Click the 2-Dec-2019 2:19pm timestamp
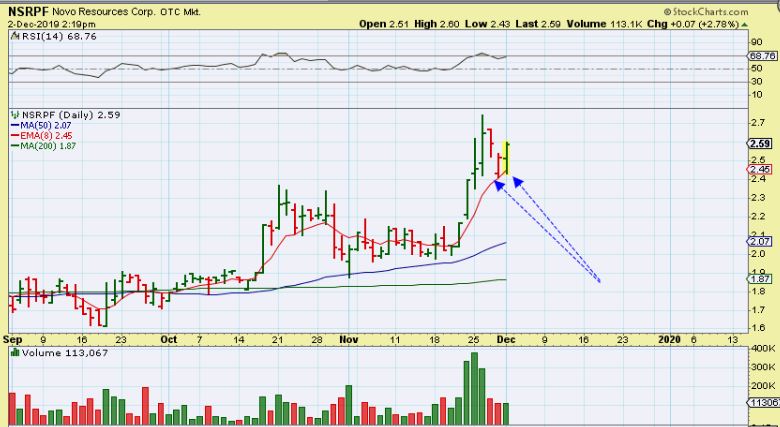The width and height of the screenshot is (780, 427). [52, 24]
